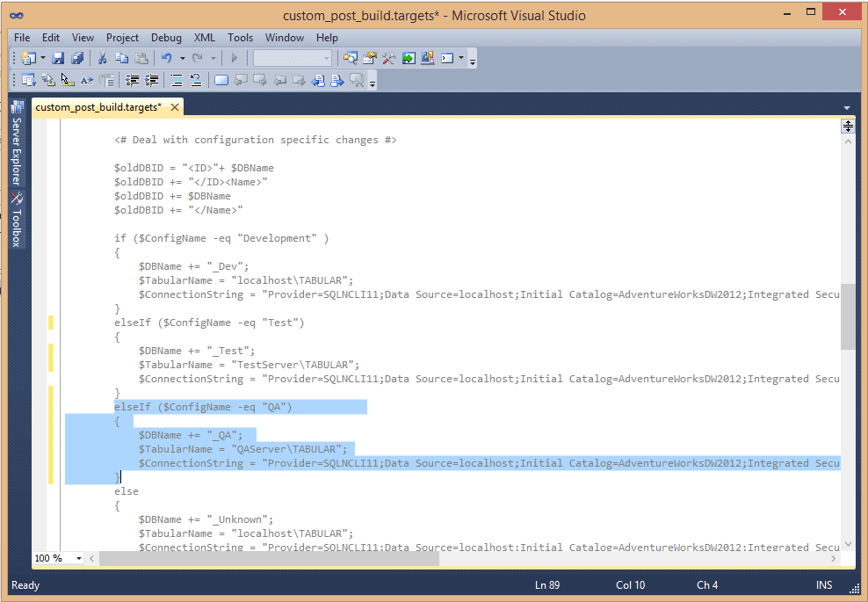868x602 pixels.
Task: Open the New Project dropdown arrow
Action: (43, 58)
